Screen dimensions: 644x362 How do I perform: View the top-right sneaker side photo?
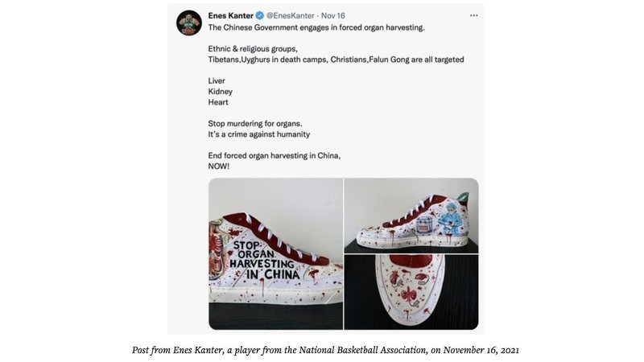[x=411, y=215]
